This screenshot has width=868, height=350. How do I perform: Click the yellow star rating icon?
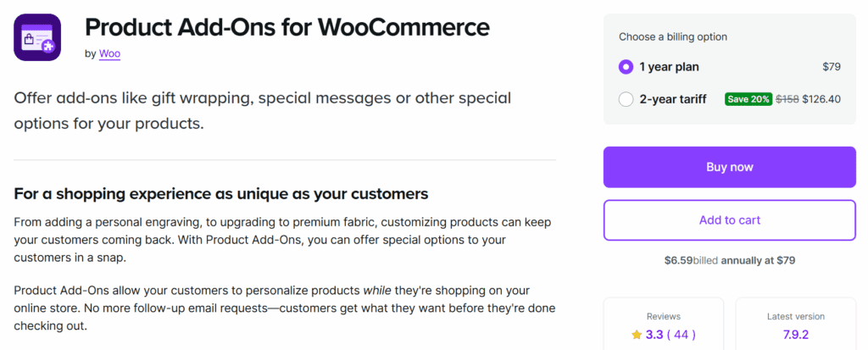pyautogui.click(x=637, y=335)
